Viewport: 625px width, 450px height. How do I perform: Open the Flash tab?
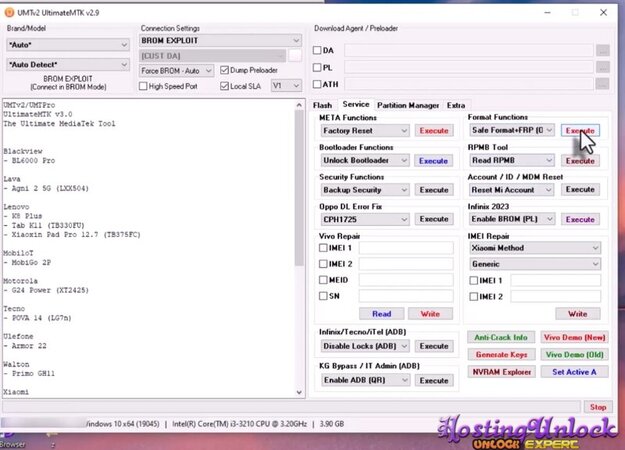click(322, 104)
